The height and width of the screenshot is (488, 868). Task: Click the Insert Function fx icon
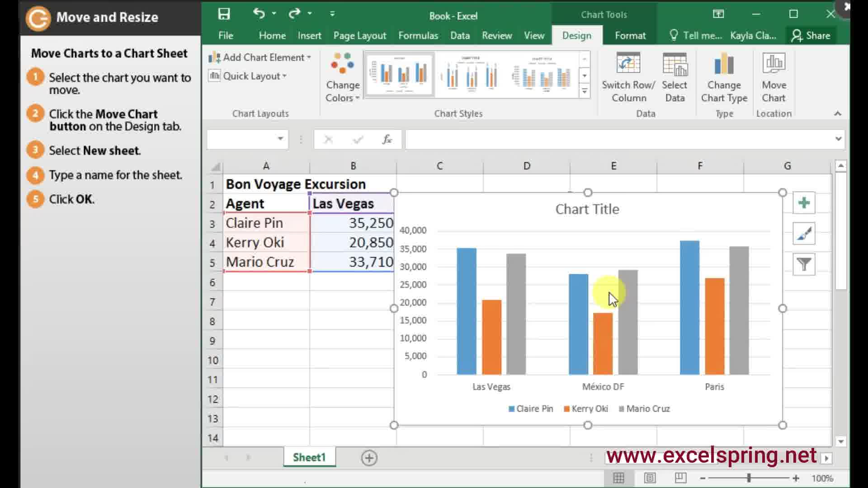[x=387, y=139]
